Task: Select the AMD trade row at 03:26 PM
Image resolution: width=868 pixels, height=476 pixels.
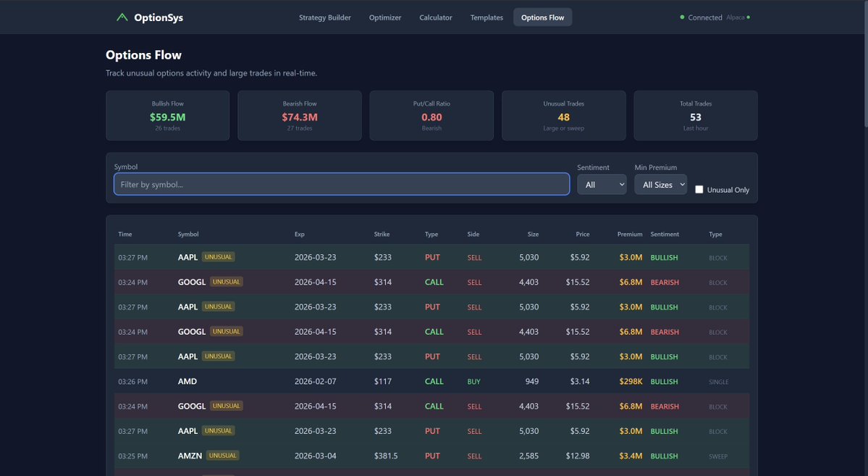Action: (x=431, y=381)
